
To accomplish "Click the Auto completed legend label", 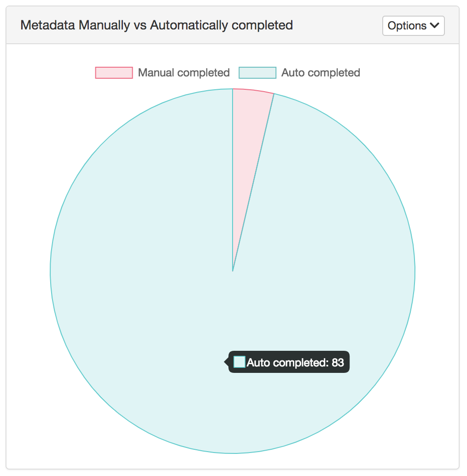I will click(321, 73).
